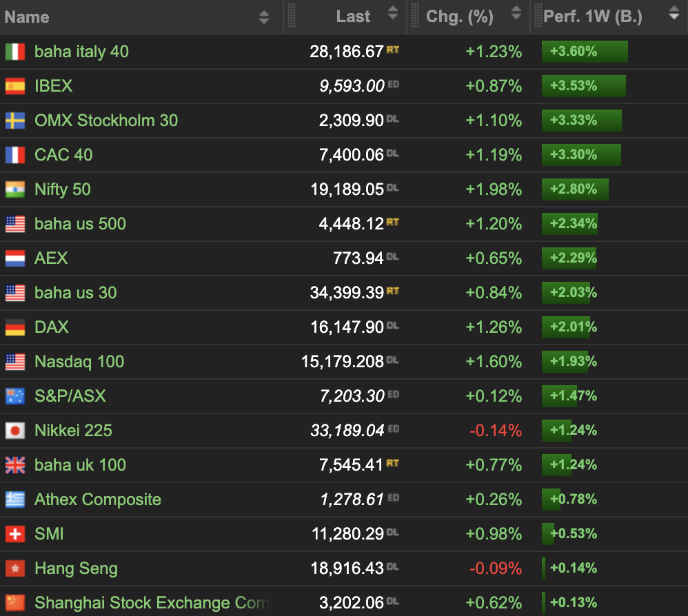Click the last price 15,179.208

coord(343,362)
